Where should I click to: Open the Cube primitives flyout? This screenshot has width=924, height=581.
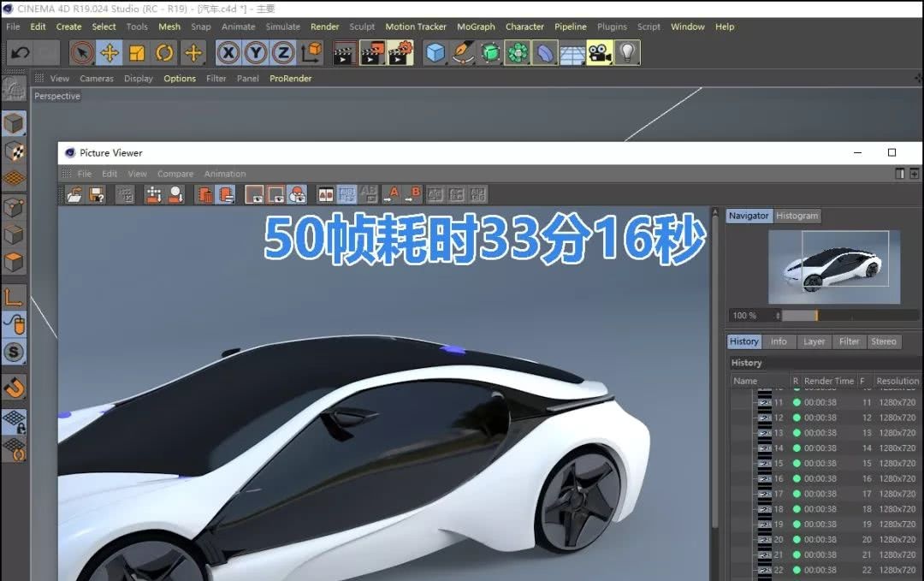pos(435,53)
